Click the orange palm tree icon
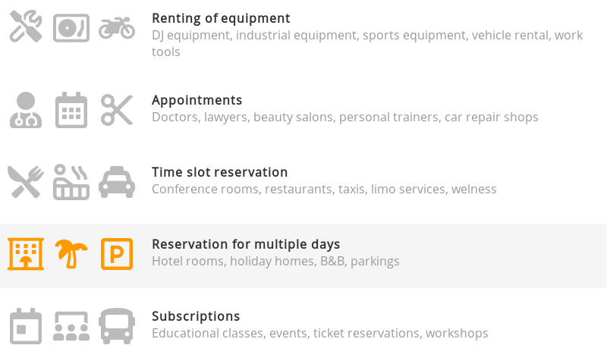Viewport: 607px width, 364px height. click(71, 254)
